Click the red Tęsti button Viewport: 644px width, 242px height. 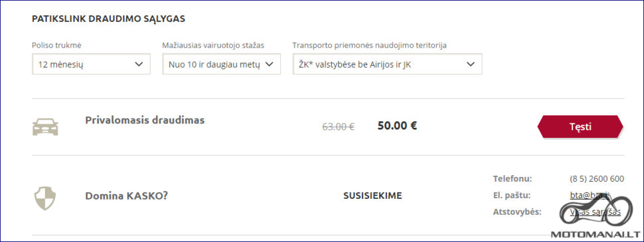[580, 127]
